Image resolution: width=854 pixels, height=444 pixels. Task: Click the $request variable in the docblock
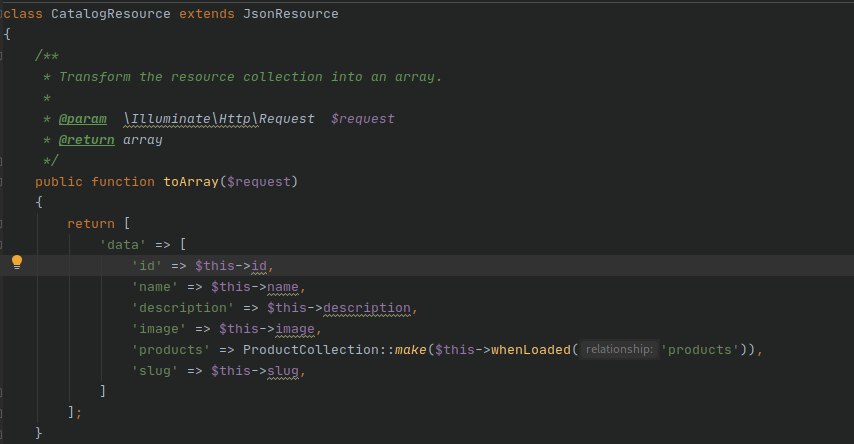(363, 119)
